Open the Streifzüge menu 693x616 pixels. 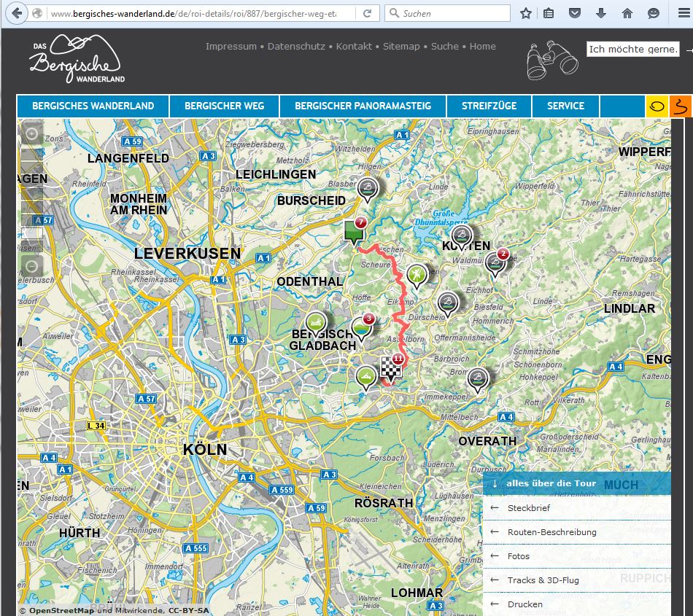[x=489, y=106]
